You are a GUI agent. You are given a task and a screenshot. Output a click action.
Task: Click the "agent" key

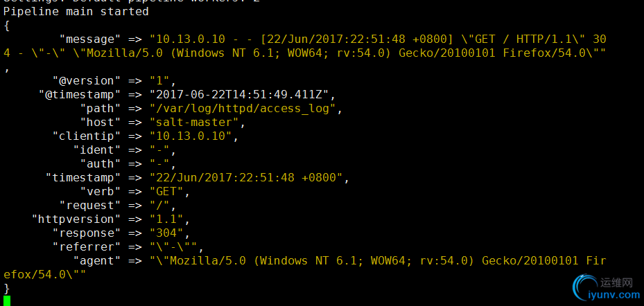[96, 260]
